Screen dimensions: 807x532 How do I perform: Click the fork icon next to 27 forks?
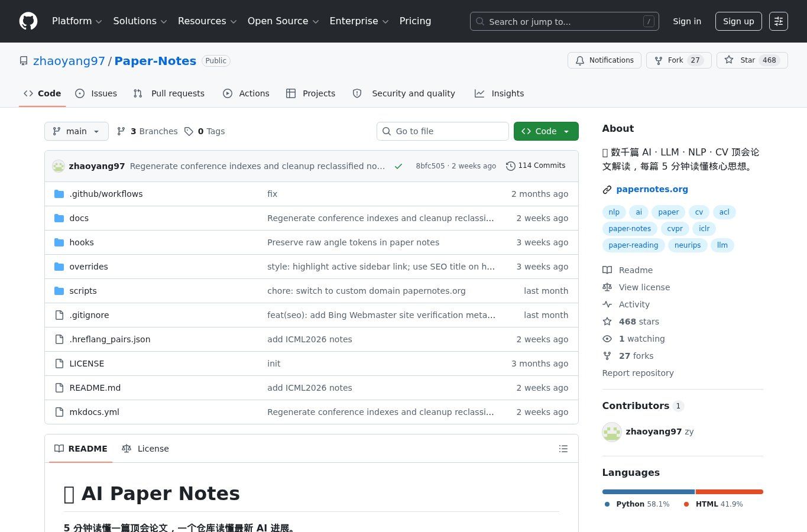click(x=607, y=356)
